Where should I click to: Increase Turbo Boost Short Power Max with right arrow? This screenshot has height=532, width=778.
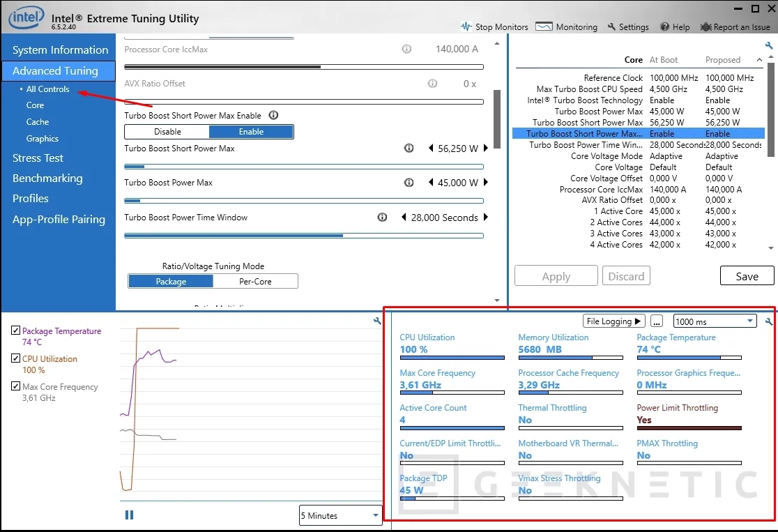coord(486,148)
